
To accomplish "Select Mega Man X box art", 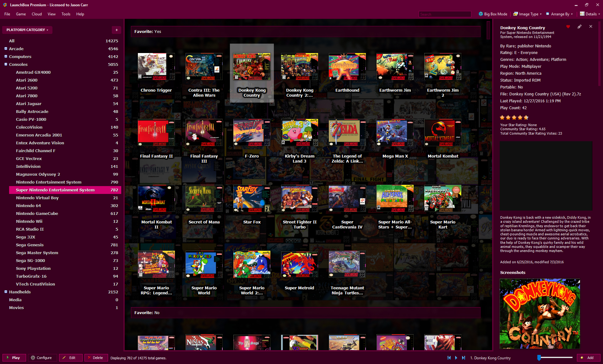I will pyautogui.click(x=395, y=132).
